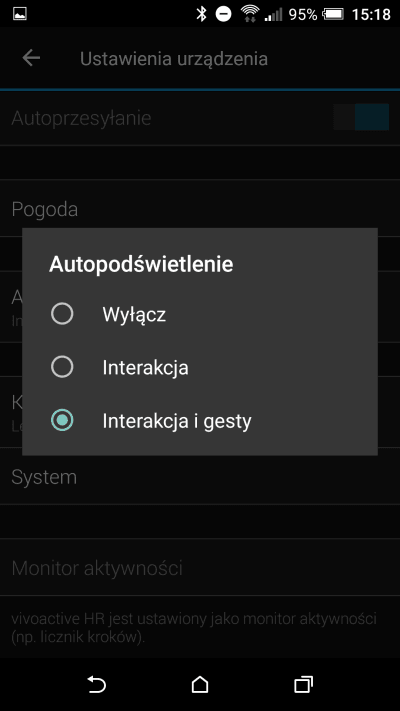This screenshot has height=711, width=400.
Task: Tap the do-not-disturb status icon
Action: pos(223,14)
